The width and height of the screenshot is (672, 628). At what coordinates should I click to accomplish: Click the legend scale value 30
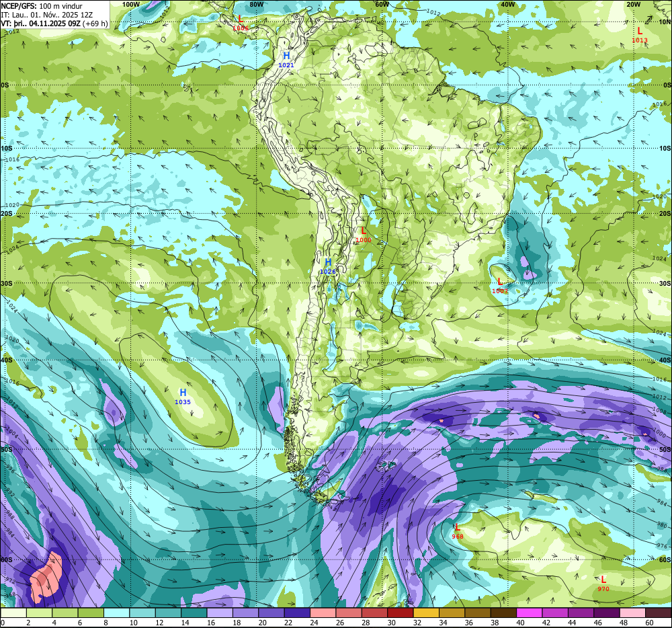point(391,623)
